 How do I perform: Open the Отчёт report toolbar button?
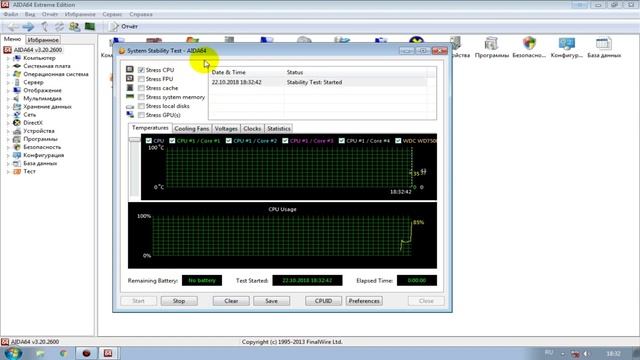tap(124, 27)
